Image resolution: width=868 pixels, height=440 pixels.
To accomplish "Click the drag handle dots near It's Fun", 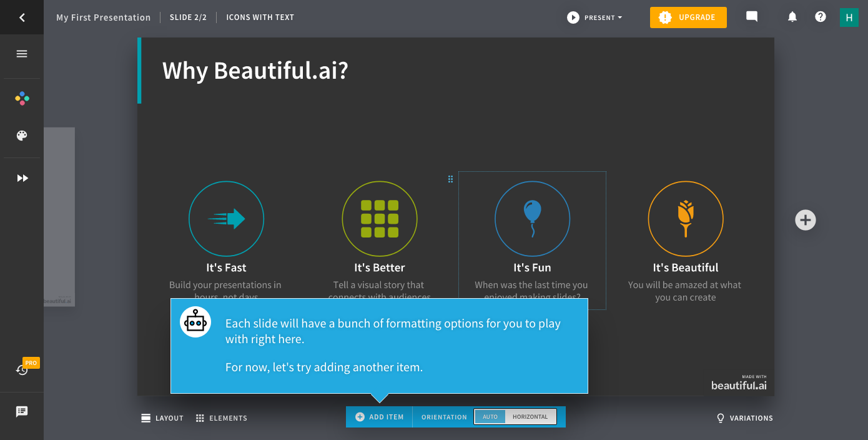I will point(450,179).
